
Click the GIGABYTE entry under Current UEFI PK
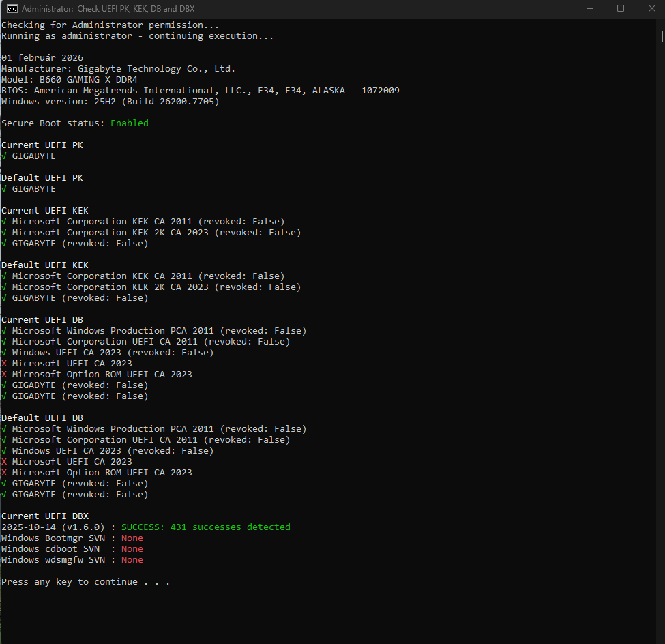pyautogui.click(x=34, y=156)
